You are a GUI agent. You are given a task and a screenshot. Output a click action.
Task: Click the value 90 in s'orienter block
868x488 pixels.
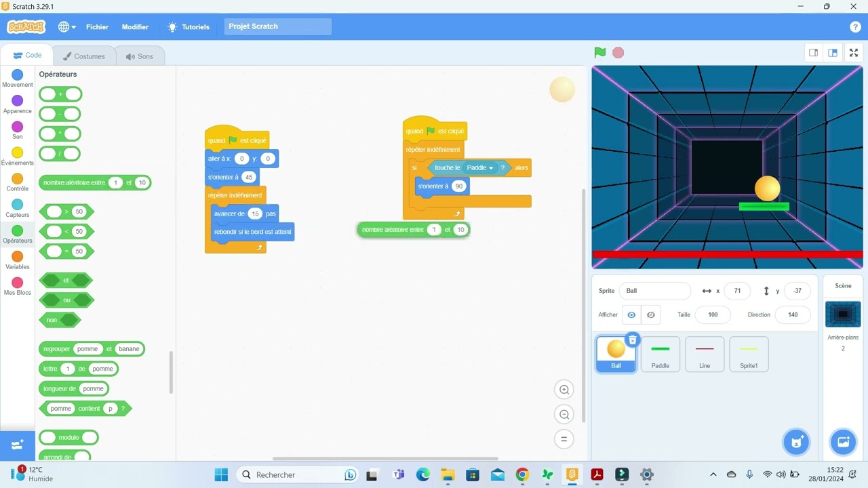459,186
